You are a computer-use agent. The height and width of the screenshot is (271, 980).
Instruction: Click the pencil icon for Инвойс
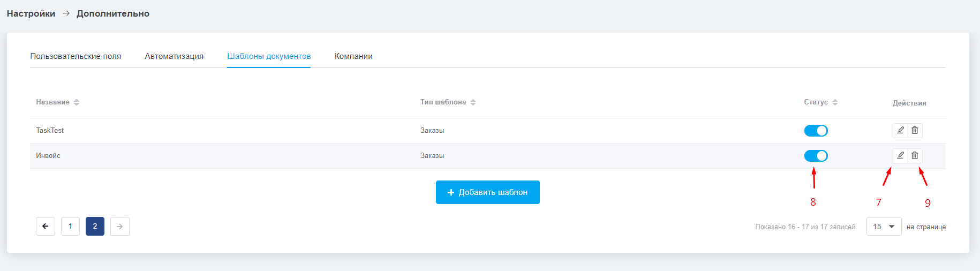tap(900, 155)
